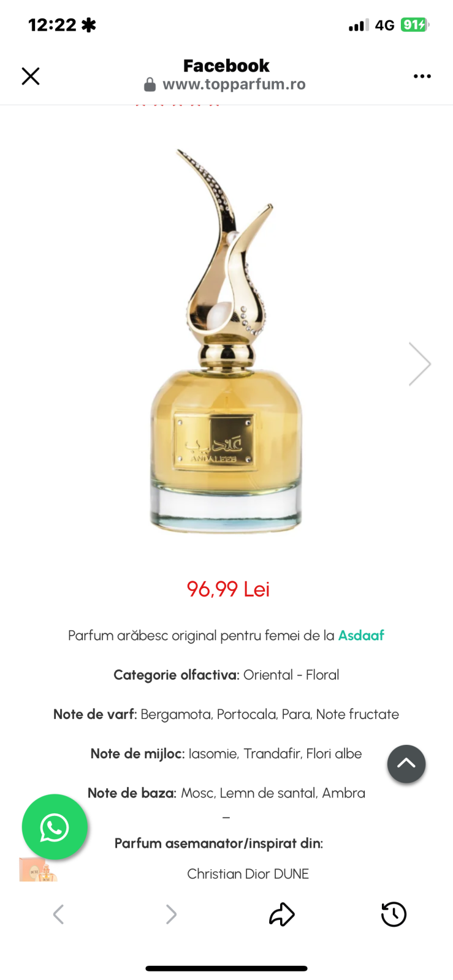Tap the www.topparfum.ro address
This screenshot has height=980, width=453.
point(234,85)
